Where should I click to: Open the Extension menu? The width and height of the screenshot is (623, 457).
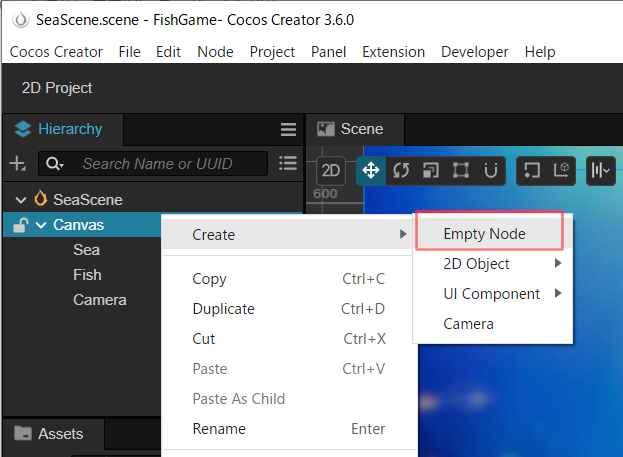point(393,52)
